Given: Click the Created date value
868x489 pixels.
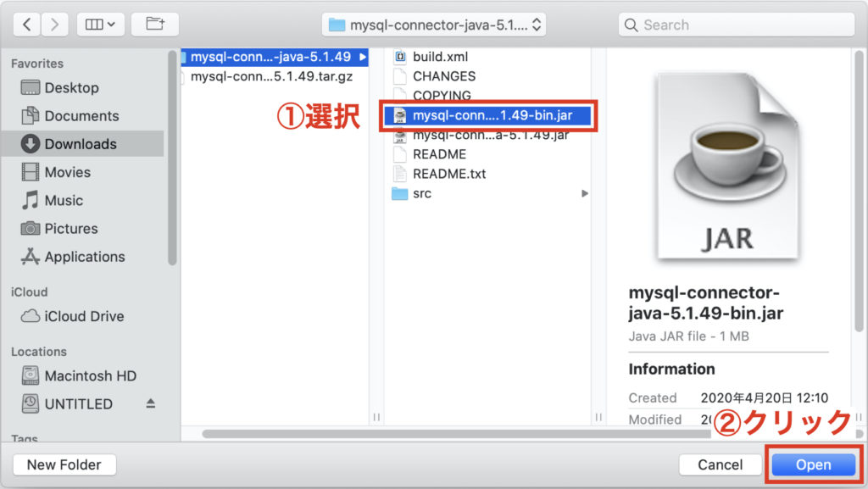Looking at the screenshot, I should (765, 397).
